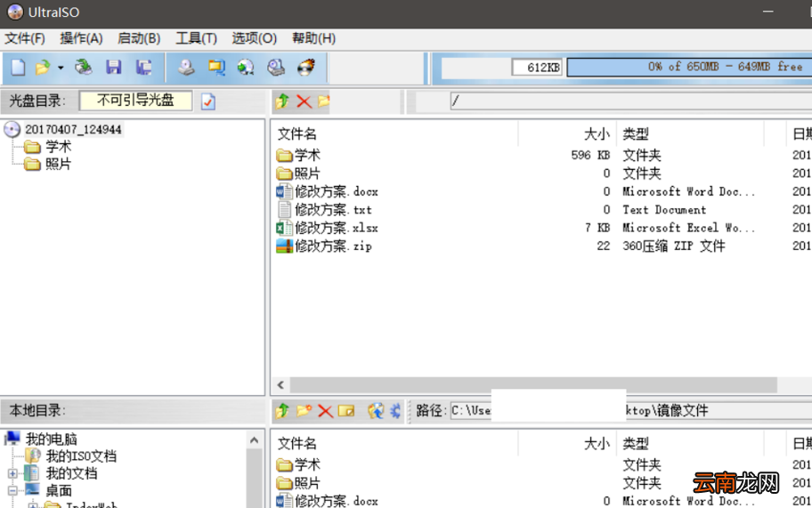Click the Open CD/DVD icon with green arrow
This screenshot has height=508, width=812.
tap(84, 68)
